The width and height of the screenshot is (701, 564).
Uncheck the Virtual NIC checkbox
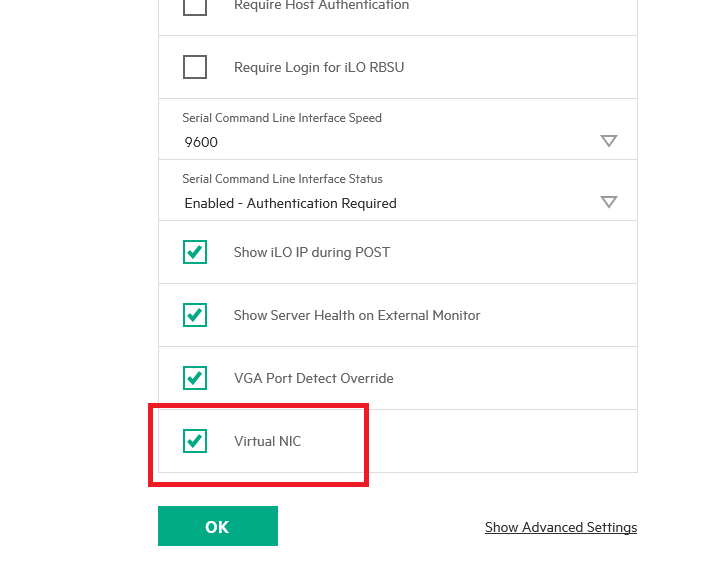(x=195, y=441)
